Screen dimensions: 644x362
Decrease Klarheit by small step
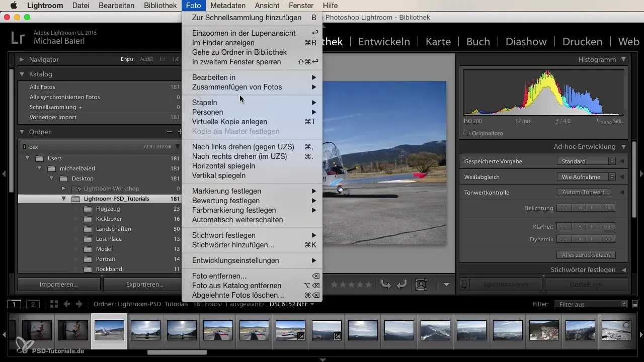coord(579,226)
